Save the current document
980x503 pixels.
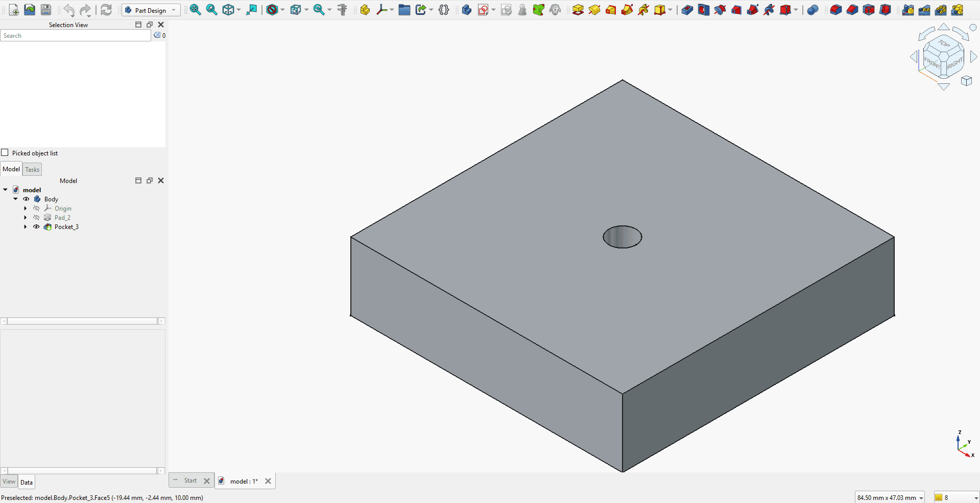[46, 10]
